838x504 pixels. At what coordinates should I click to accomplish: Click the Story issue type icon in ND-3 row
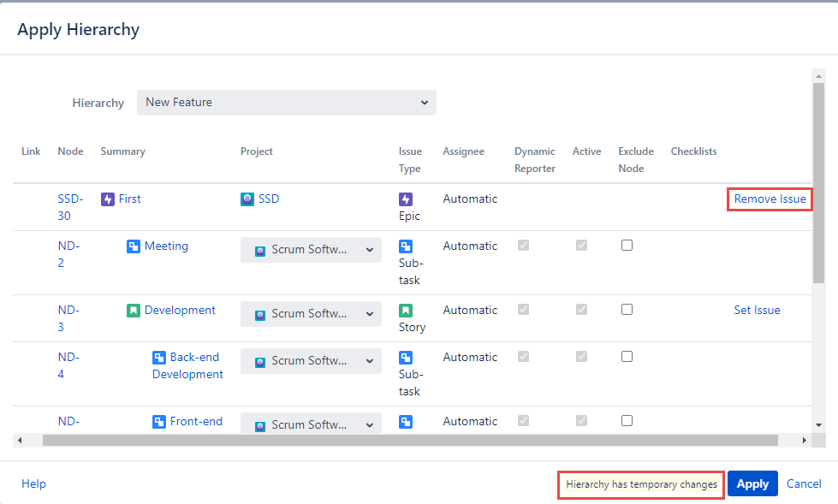pyautogui.click(x=406, y=311)
